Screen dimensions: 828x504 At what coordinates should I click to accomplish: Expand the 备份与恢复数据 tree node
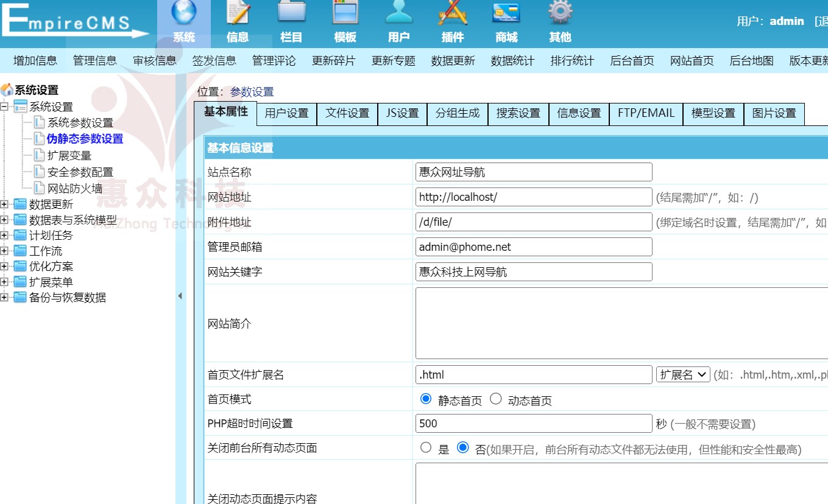pos(5,297)
